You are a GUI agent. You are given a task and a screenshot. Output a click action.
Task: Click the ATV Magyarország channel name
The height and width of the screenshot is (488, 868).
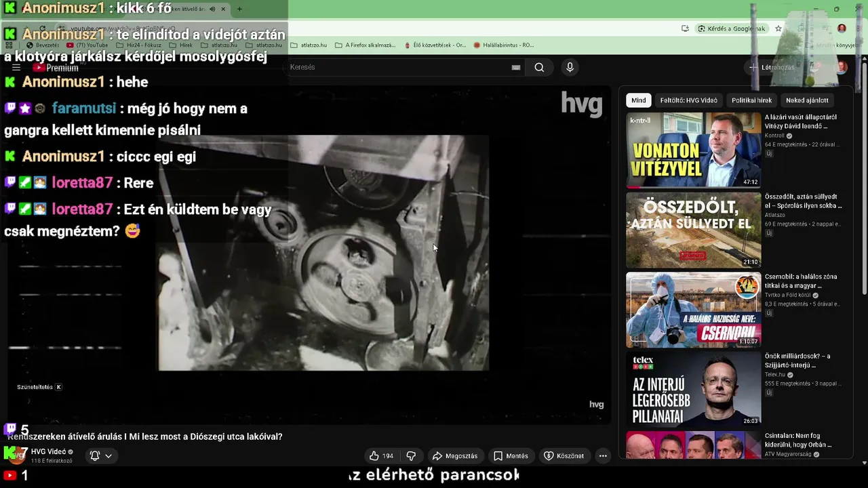[789, 454]
